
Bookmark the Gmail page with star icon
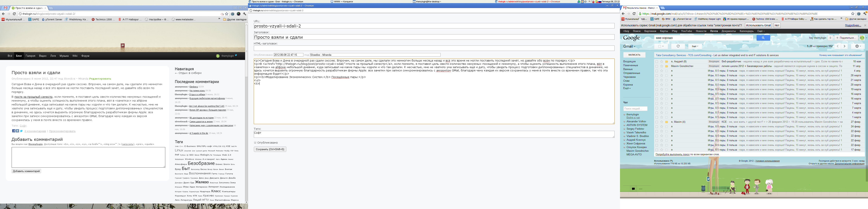[853, 14]
